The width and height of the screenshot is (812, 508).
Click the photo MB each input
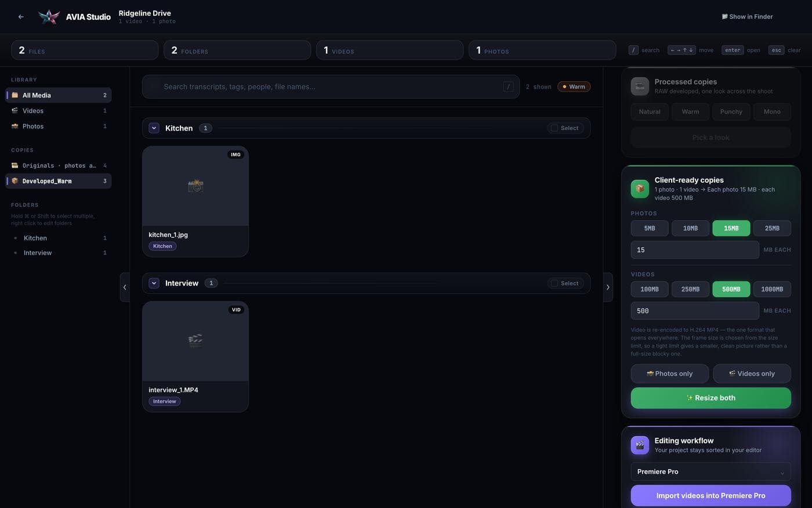click(695, 250)
